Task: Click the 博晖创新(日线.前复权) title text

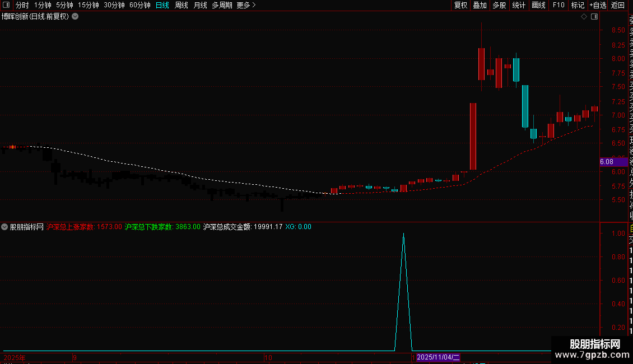Action: (35, 17)
